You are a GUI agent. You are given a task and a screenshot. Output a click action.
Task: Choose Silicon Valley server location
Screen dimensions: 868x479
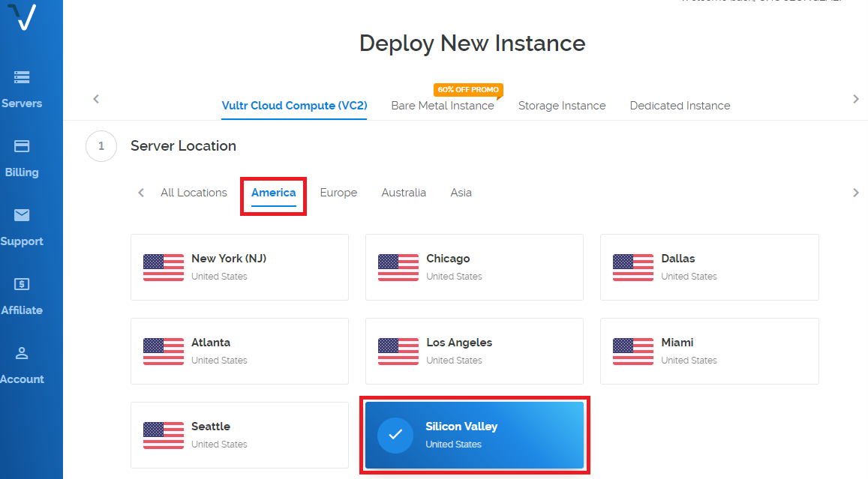pos(474,436)
